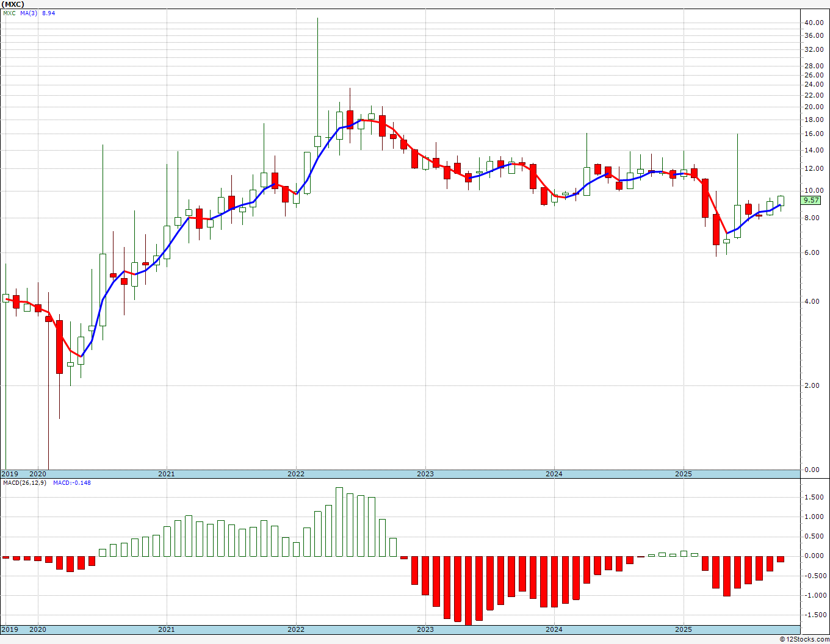Click the 1.500 MACD axis label
Screen dimensions: 830x644
[x=814, y=497]
